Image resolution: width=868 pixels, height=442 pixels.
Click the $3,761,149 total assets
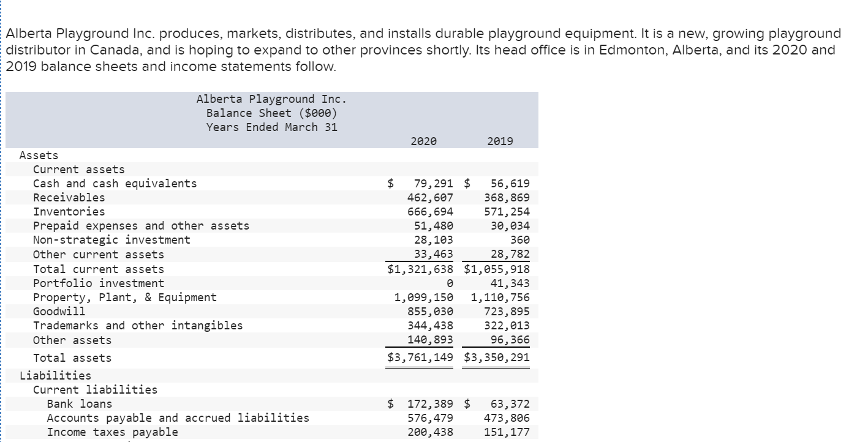point(421,358)
